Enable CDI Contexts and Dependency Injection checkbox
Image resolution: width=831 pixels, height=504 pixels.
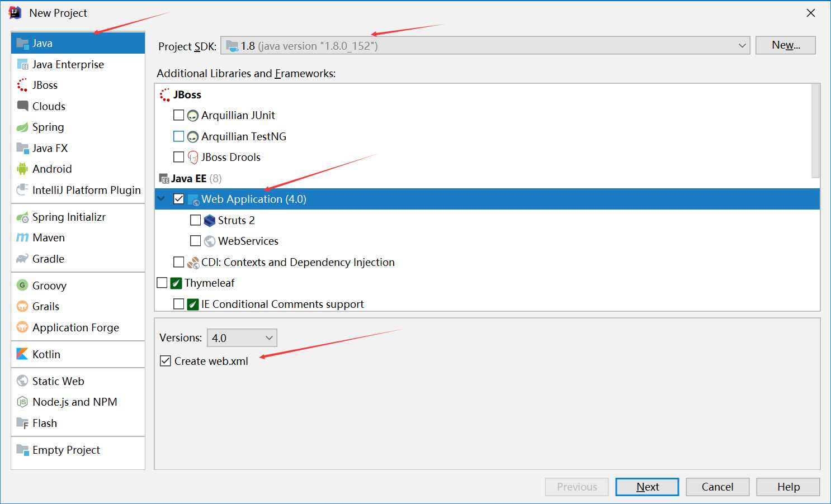click(179, 262)
